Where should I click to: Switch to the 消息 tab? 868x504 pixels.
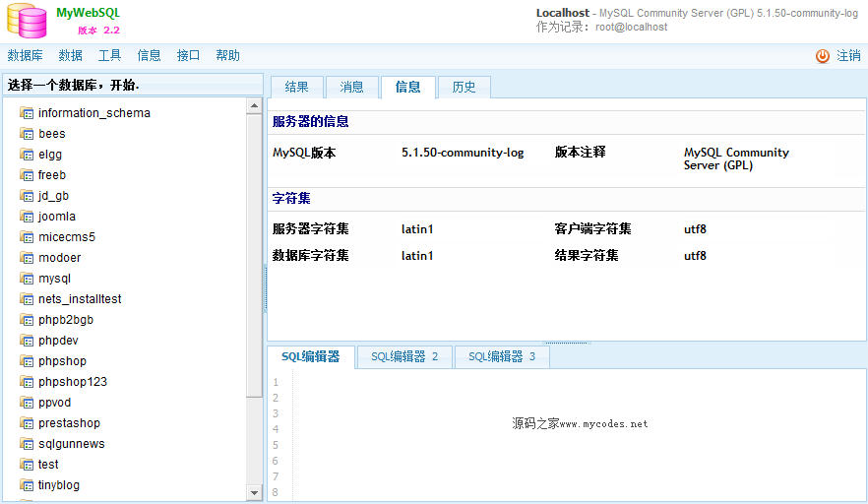coord(351,87)
